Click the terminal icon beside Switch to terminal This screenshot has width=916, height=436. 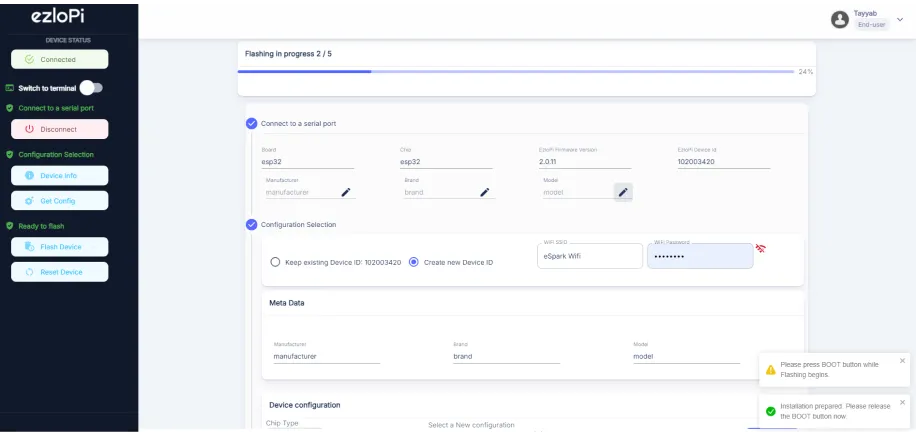point(9,88)
